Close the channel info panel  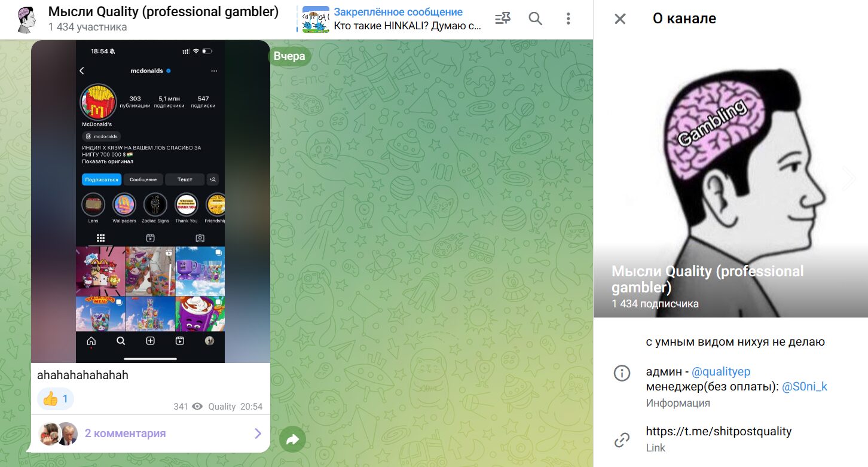(620, 19)
